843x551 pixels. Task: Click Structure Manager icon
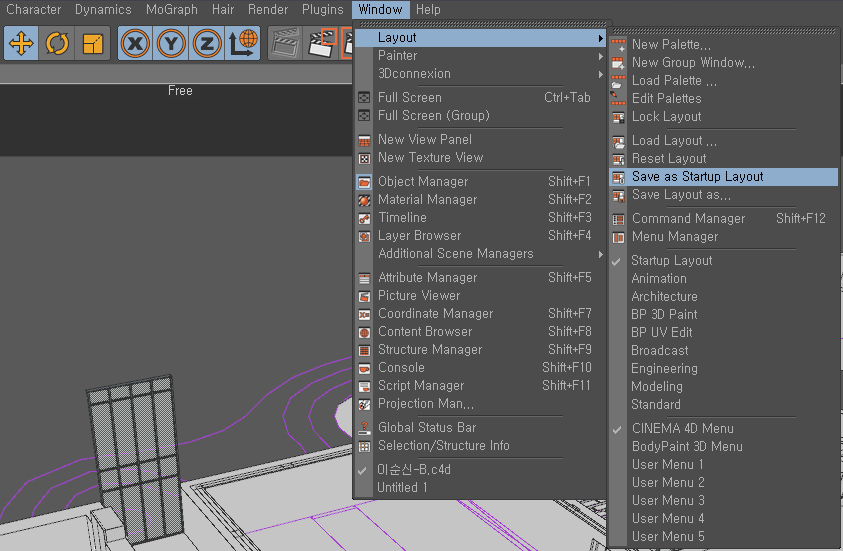tap(364, 350)
